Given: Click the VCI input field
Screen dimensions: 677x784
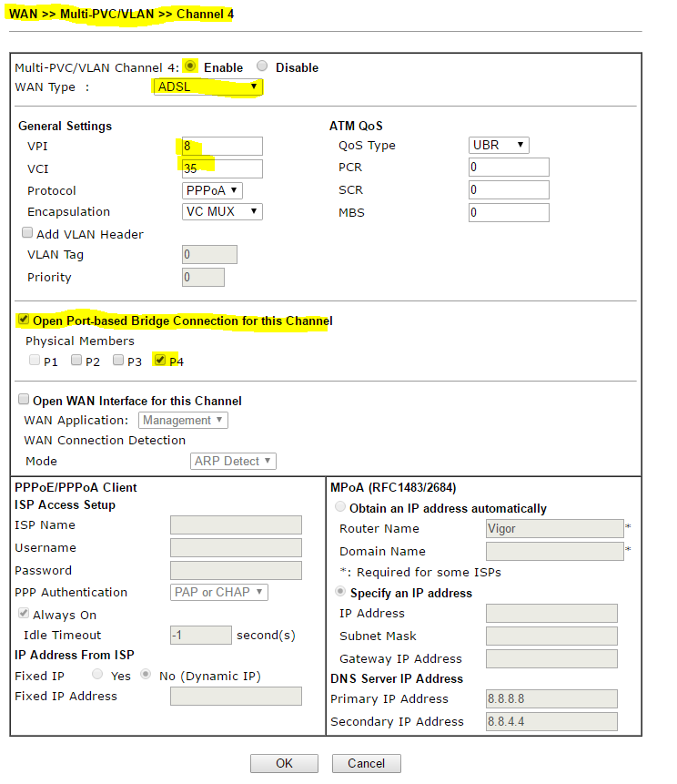Looking at the screenshot, I should [x=222, y=168].
